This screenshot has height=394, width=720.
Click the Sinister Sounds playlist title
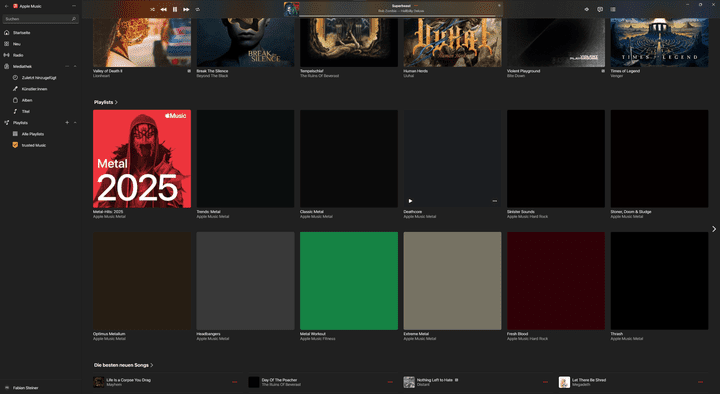pos(521,212)
